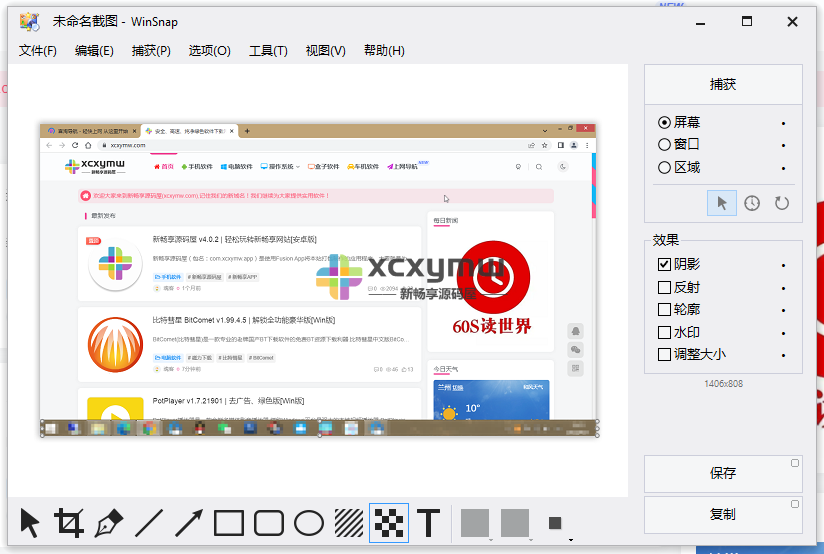Screen dimensions: 824x554
Task: Open settings dot beside 阴影
Action: pyautogui.click(x=783, y=265)
